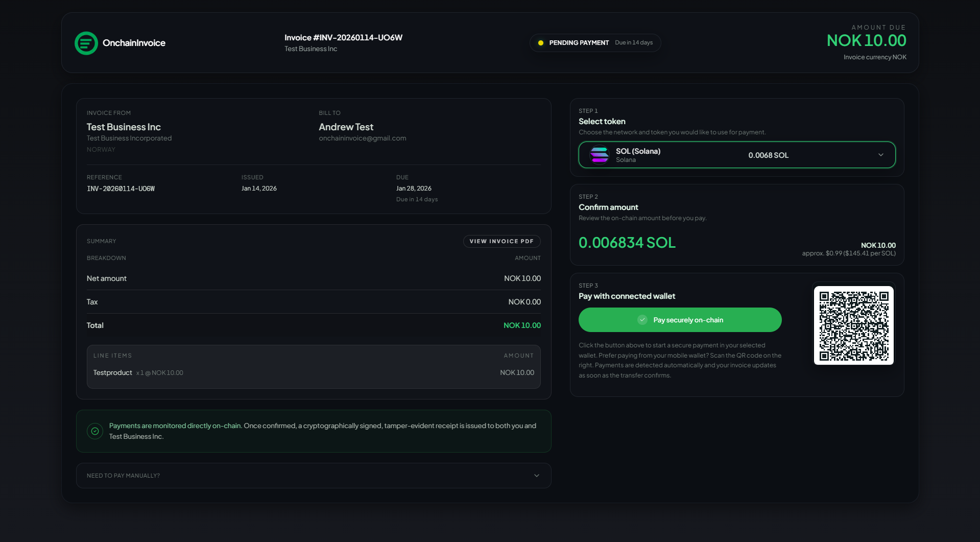This screenshot has height=542, width=980.
Task: Collapse the token selection chevron
Action: [x=881, y=154]
